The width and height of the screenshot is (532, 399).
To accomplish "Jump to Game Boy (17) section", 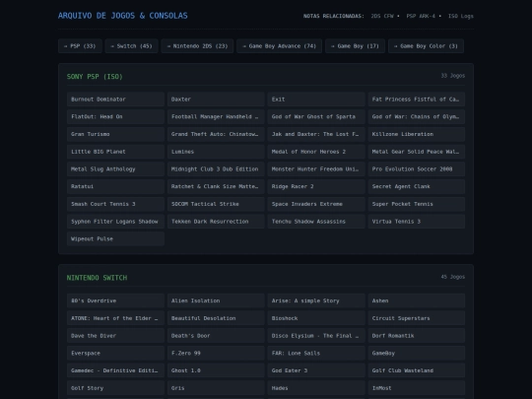I will point(356,46).
